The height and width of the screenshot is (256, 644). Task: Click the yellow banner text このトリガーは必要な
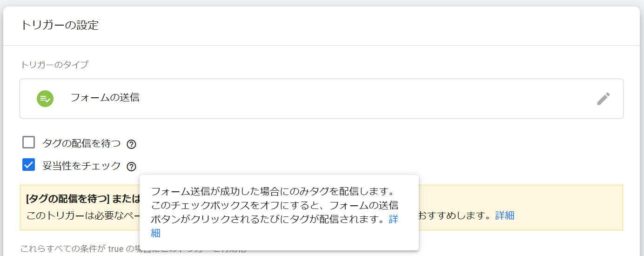pos(82,216)
